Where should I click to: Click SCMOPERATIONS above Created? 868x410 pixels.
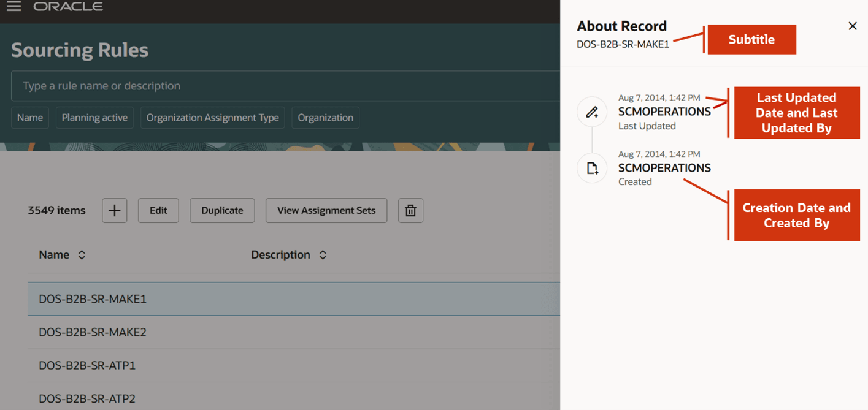coord(664,168)
